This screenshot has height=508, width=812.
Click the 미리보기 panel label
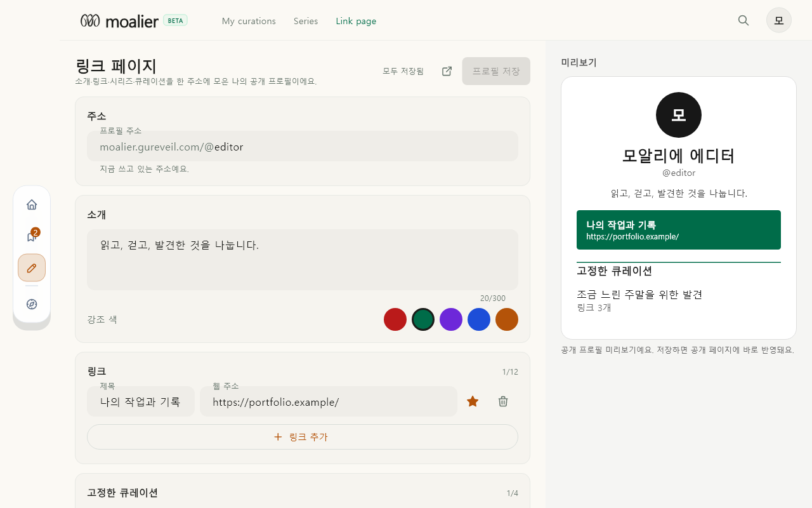(x=579, y=62)
